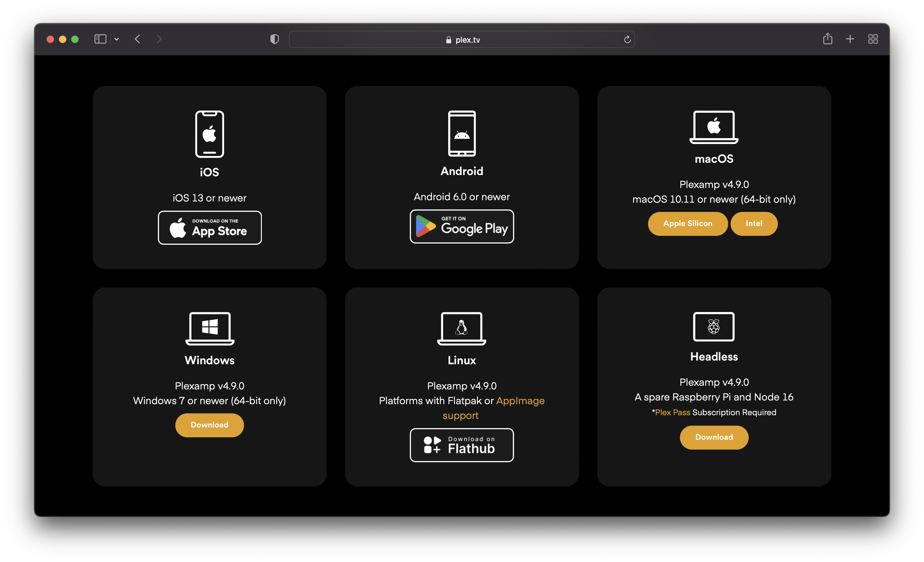924x562 pixels.
Task: Open the Get it on Google Play badge
Action: click(x=462, y=227)
